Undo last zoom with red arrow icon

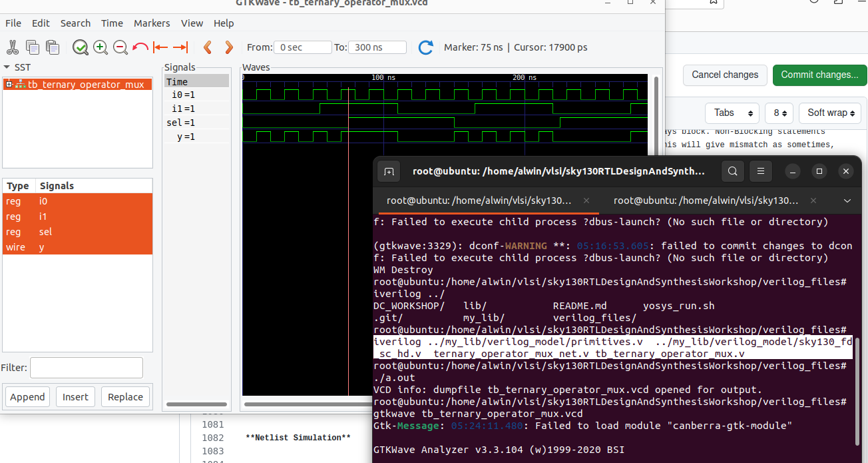(139, 47)
